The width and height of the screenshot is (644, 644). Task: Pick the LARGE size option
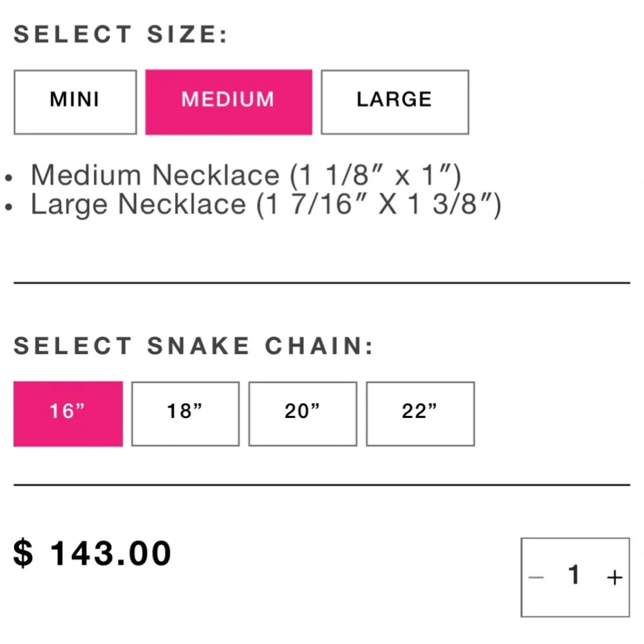tap(394, 101)
